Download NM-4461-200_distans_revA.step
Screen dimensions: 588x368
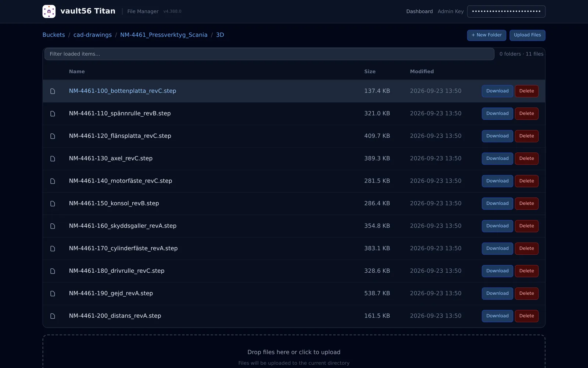[x=497, y=315]
